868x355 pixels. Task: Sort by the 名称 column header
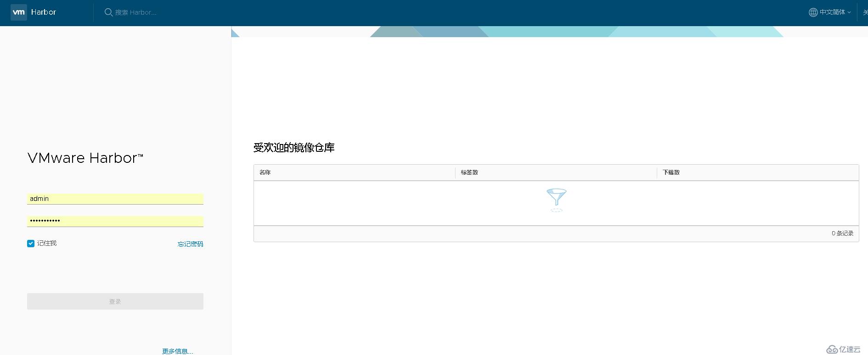tap(265, 172)
